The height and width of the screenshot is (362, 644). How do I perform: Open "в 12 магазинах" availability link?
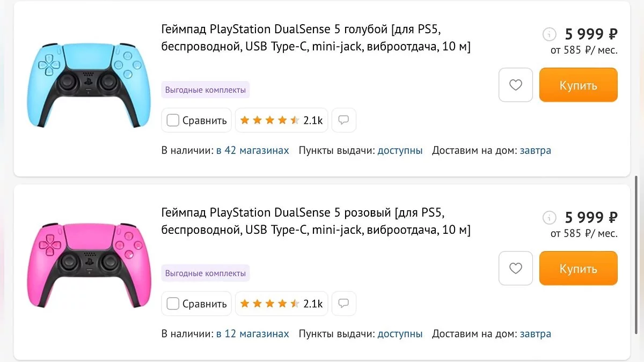pyautogui.click(x=252, y=334)
